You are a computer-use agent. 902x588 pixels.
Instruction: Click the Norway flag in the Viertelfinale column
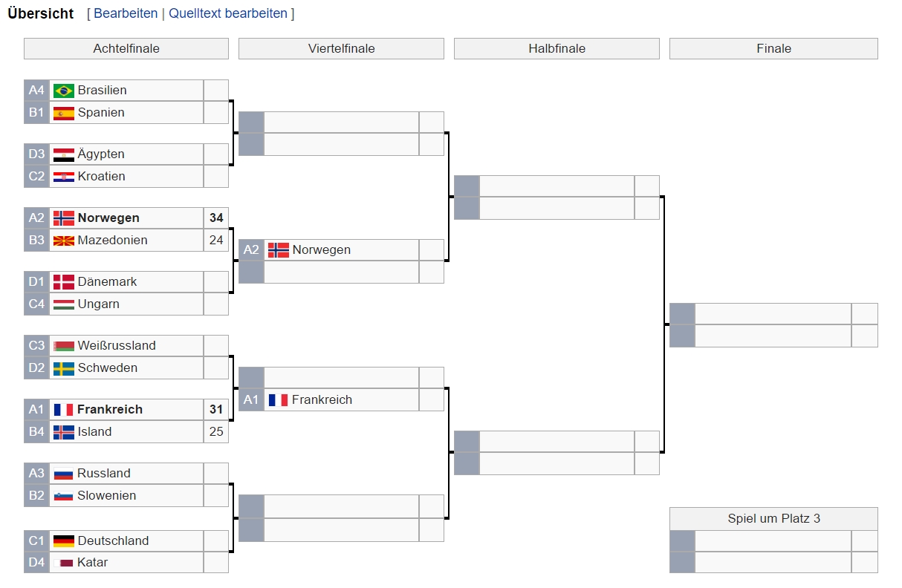pos(279,250)
